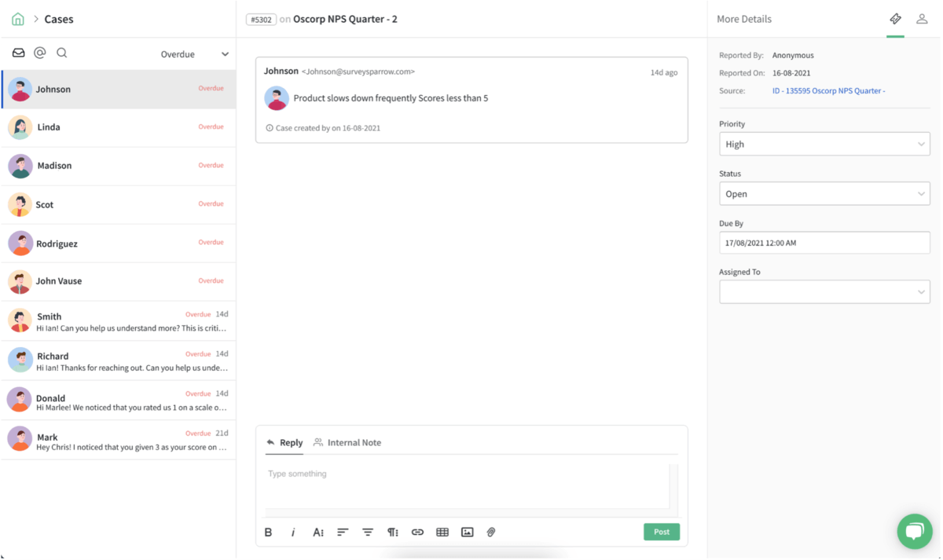
Task: Click the green Post button
Action: (661, 532)
